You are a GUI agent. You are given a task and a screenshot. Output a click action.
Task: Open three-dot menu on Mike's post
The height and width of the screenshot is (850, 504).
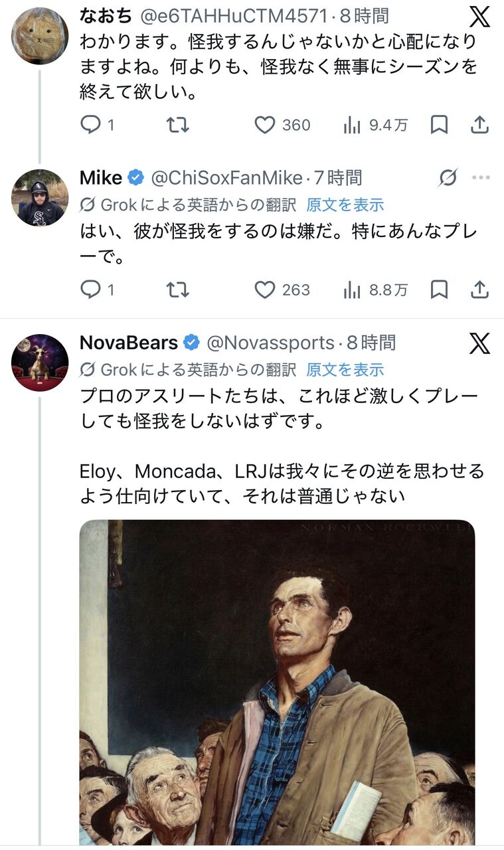coord(480,178)
